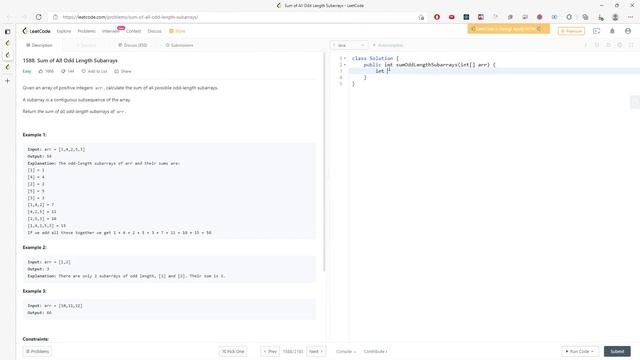
Task: Click the editor shortcuts icon
Action: [x=597, y=45]
